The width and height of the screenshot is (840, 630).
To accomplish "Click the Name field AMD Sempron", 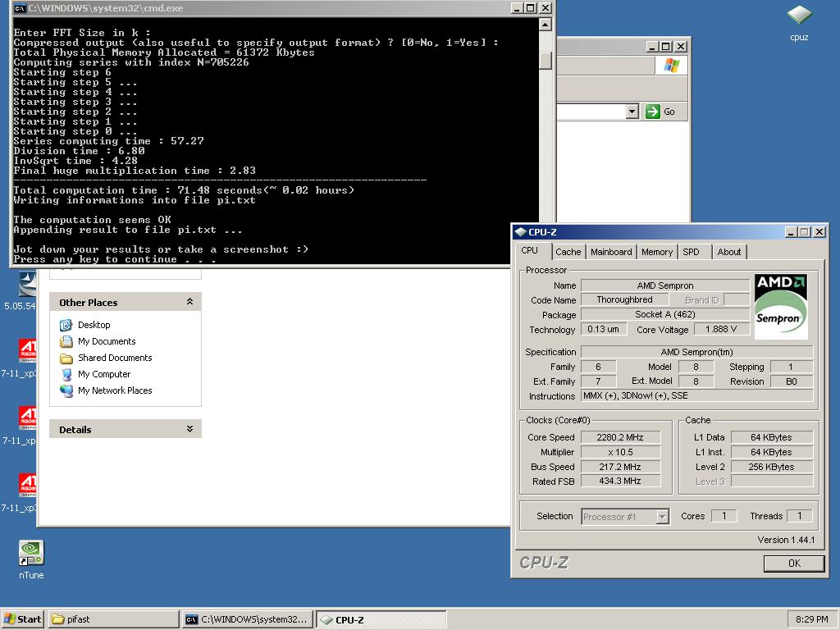I will click(664, 285).
